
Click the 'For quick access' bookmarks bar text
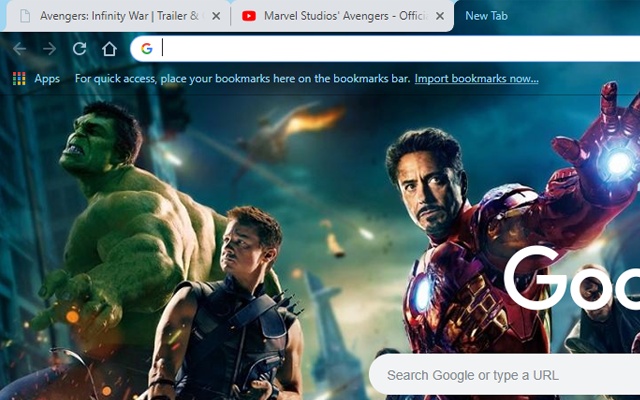[242, 78]
